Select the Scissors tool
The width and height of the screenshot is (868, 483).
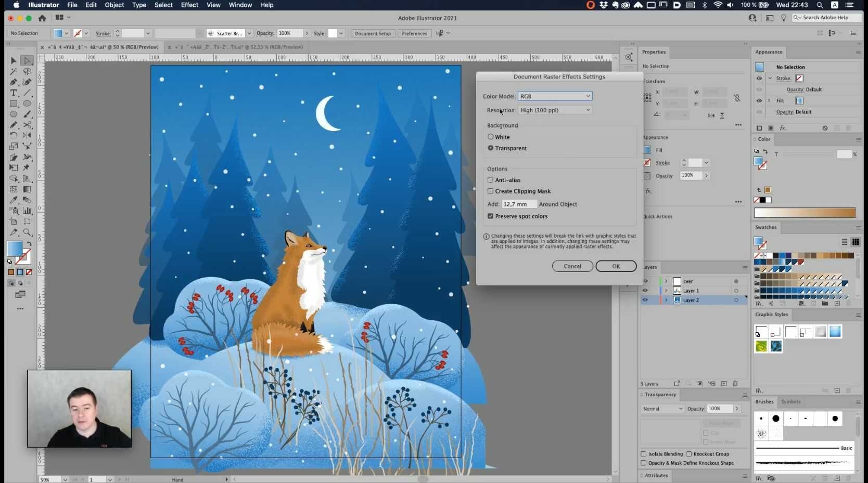(x=27, y=125)
